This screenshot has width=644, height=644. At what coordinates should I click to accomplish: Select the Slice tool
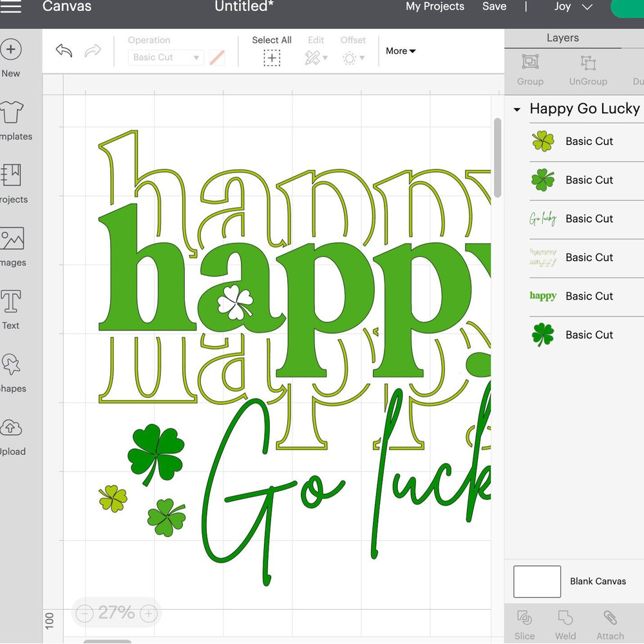[x=525, y=623]
